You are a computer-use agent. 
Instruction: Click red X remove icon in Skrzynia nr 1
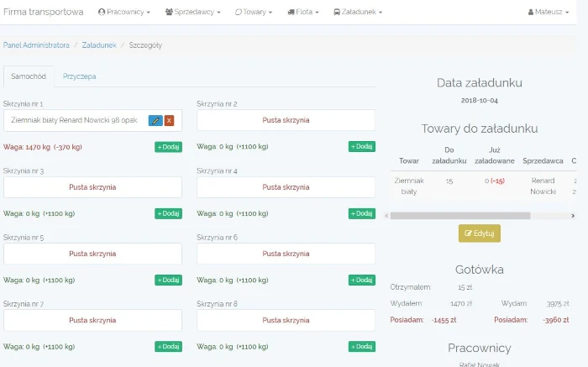click(x=169, y=120)
